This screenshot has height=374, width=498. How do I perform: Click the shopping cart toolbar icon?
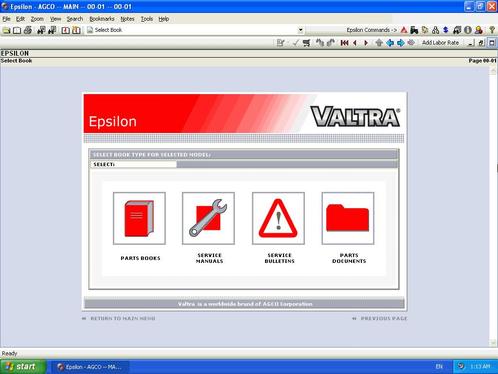click(306, 43)
